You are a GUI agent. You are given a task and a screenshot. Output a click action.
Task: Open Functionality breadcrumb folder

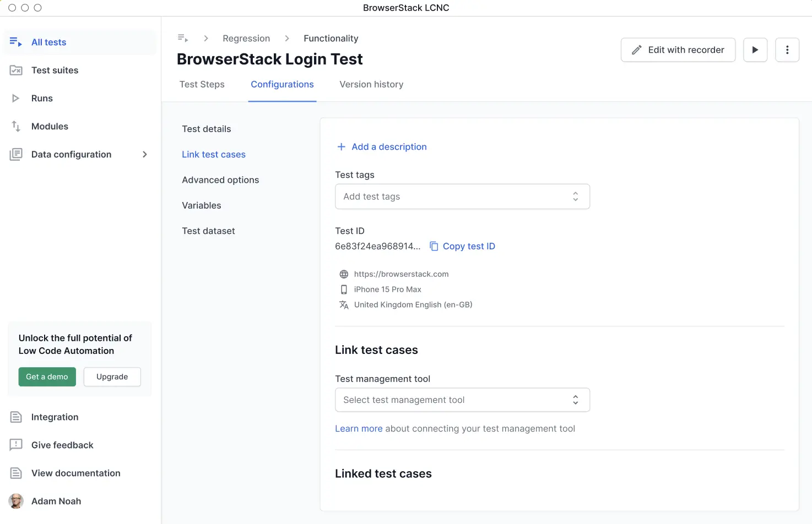[331, 39]
